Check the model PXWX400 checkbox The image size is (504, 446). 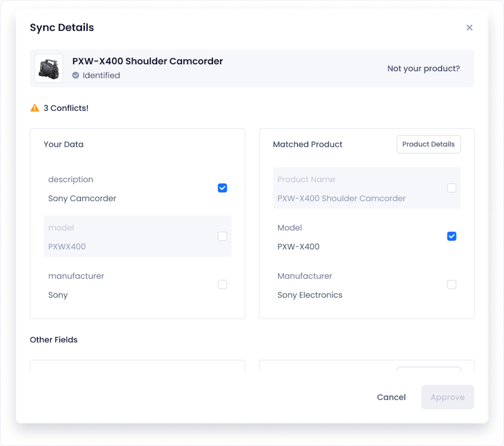223,236
